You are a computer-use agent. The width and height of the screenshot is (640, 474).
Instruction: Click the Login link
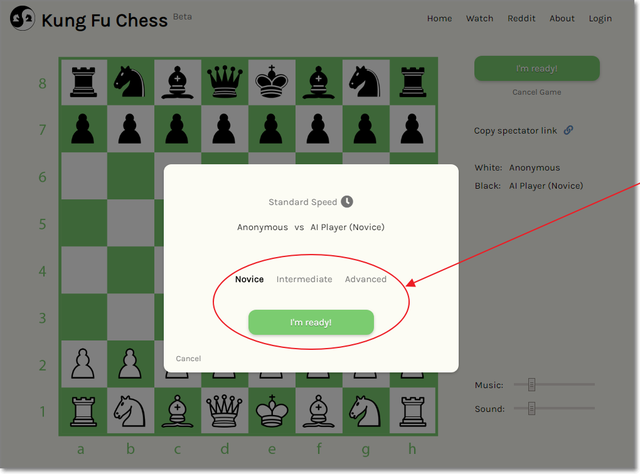600,18
